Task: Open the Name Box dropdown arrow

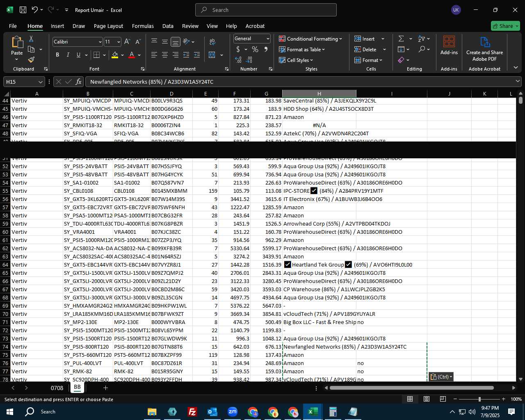Action: coord(40,82)
